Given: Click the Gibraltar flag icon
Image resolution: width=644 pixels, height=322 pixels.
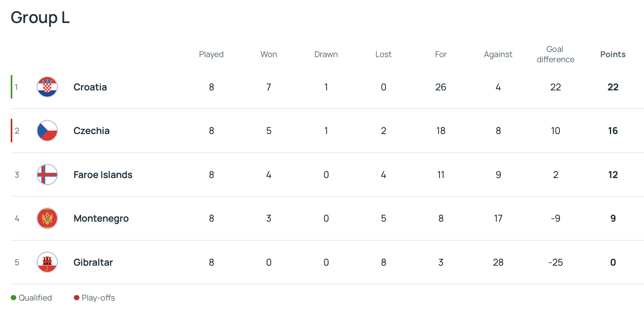Looking at the screenshot, I should tap(47, 262).
